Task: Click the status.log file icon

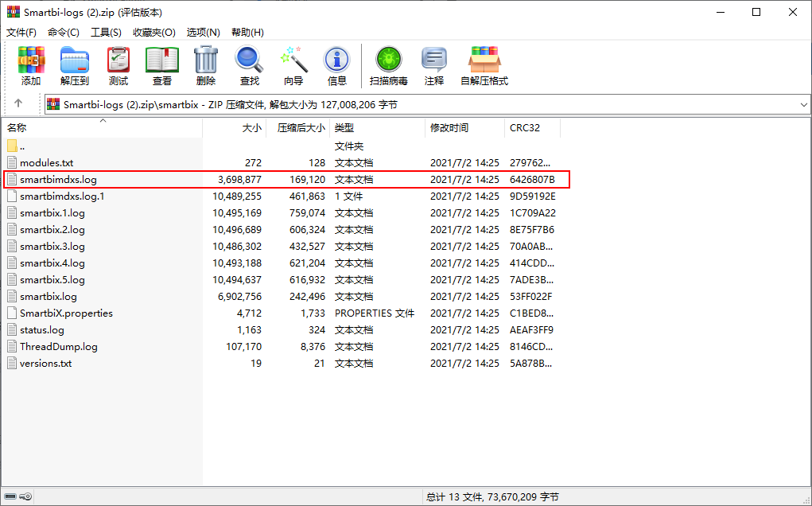Action: click(x=12, y=330)
